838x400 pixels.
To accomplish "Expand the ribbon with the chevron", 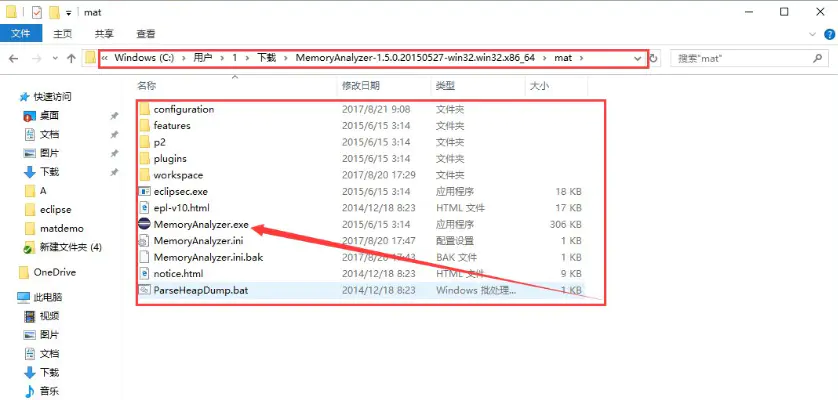I will [x=813, y=34].
